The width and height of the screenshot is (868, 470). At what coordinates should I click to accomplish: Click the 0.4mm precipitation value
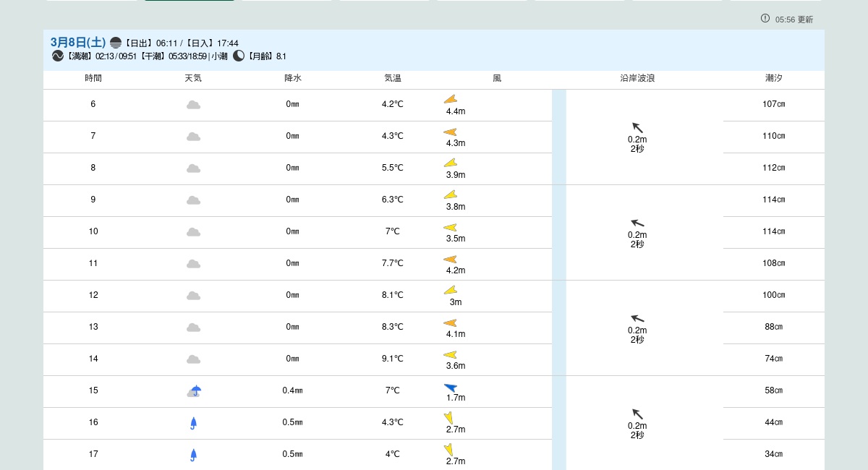coord(292,390)
